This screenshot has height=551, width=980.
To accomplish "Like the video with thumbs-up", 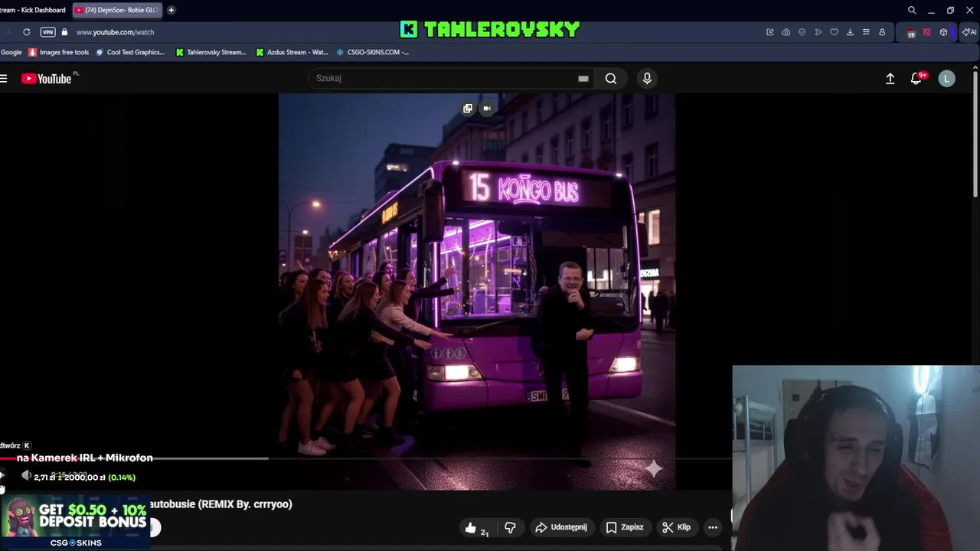I will click(x=477, y=527).
